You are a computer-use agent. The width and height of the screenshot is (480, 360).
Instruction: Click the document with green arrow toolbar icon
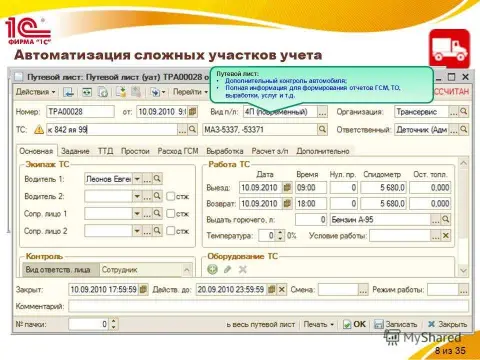pos(121,92)
